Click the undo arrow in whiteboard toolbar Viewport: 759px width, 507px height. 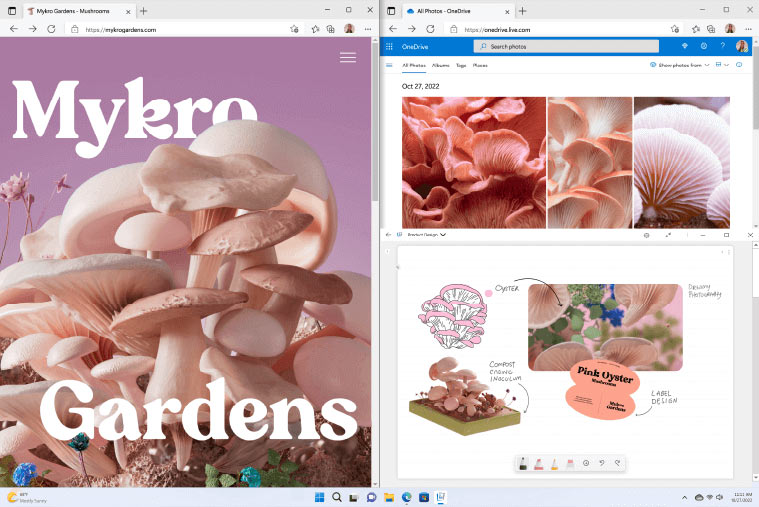pos(602,463)
